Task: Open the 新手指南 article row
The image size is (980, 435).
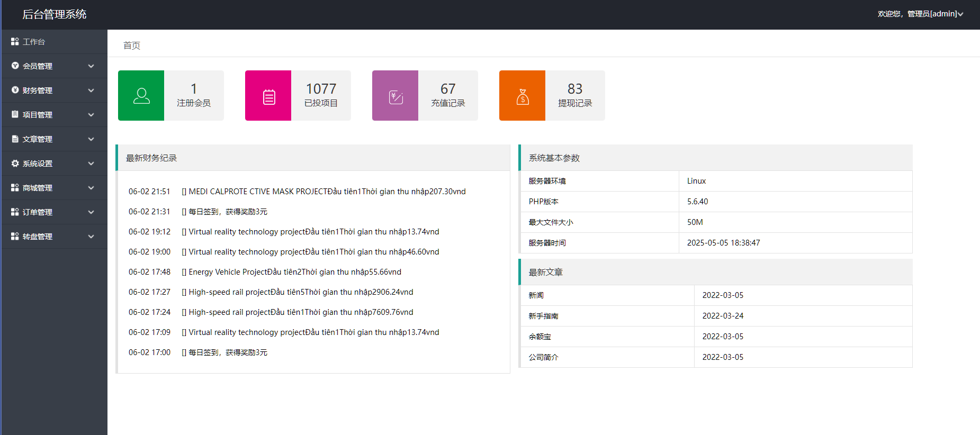Action: (x=543, y=316)
